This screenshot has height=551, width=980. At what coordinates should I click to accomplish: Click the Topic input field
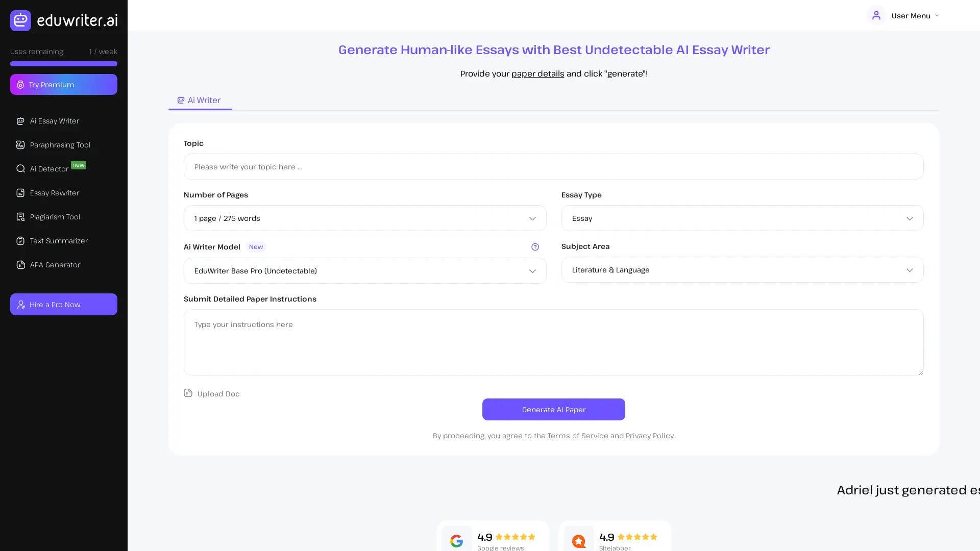(553, 166)
